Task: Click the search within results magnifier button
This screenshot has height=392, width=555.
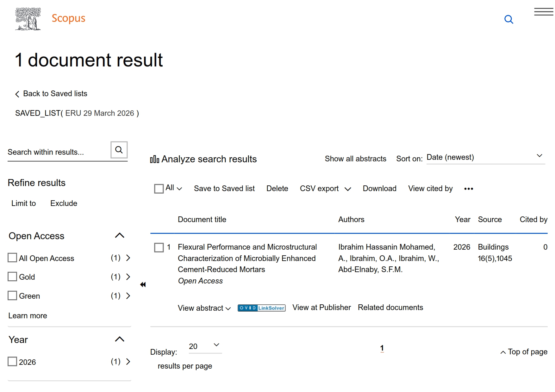Action: (119, 150)
